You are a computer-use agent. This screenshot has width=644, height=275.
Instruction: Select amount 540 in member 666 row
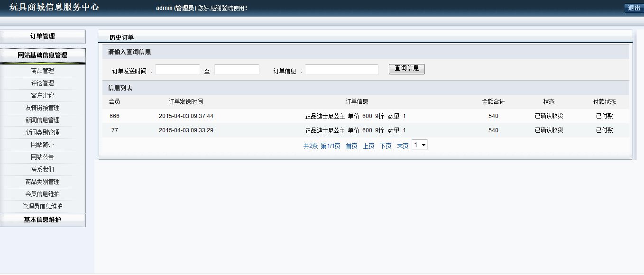coord(493,116)
